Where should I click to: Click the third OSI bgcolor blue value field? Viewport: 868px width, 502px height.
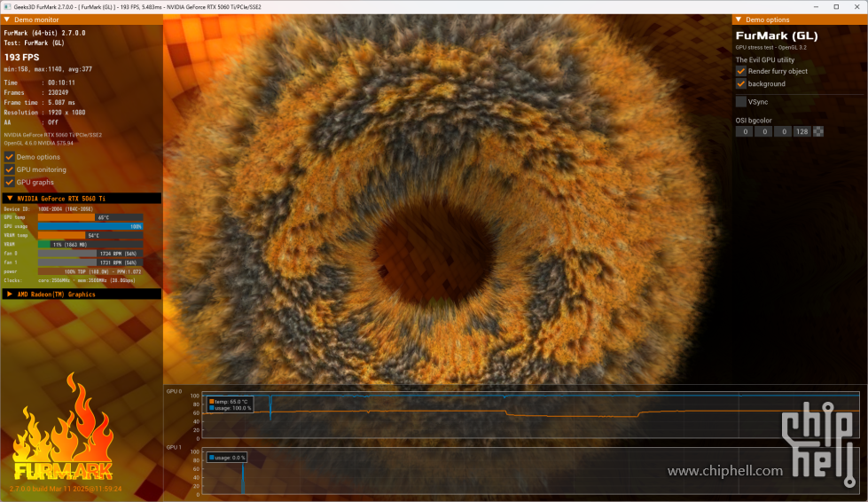[x=783, y=131]
